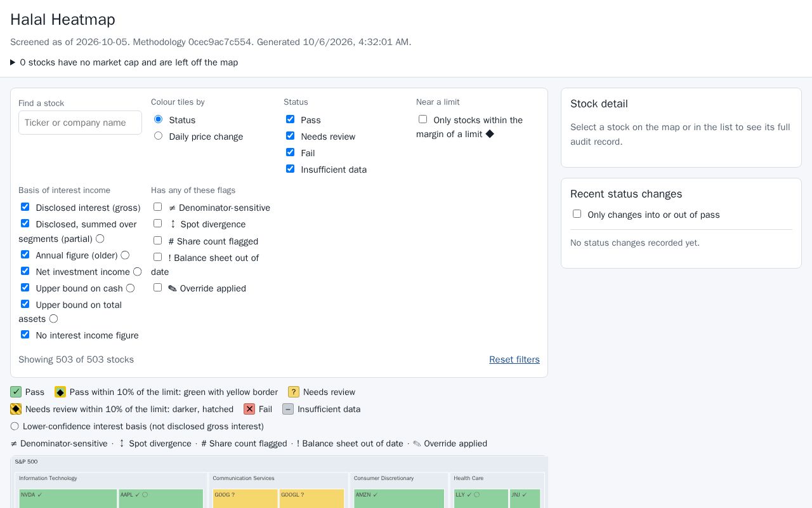Select Status colour tiles radio

coord(158,119)
